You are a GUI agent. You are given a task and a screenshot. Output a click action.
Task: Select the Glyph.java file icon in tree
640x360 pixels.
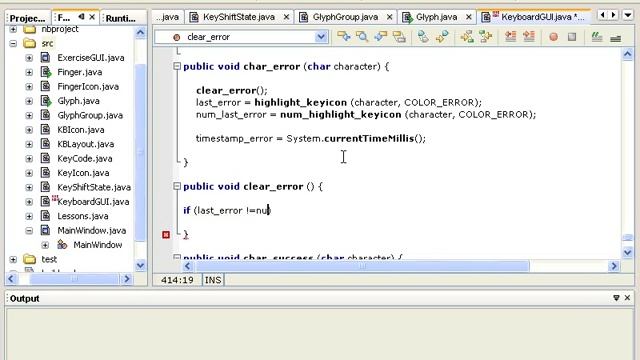46,101
